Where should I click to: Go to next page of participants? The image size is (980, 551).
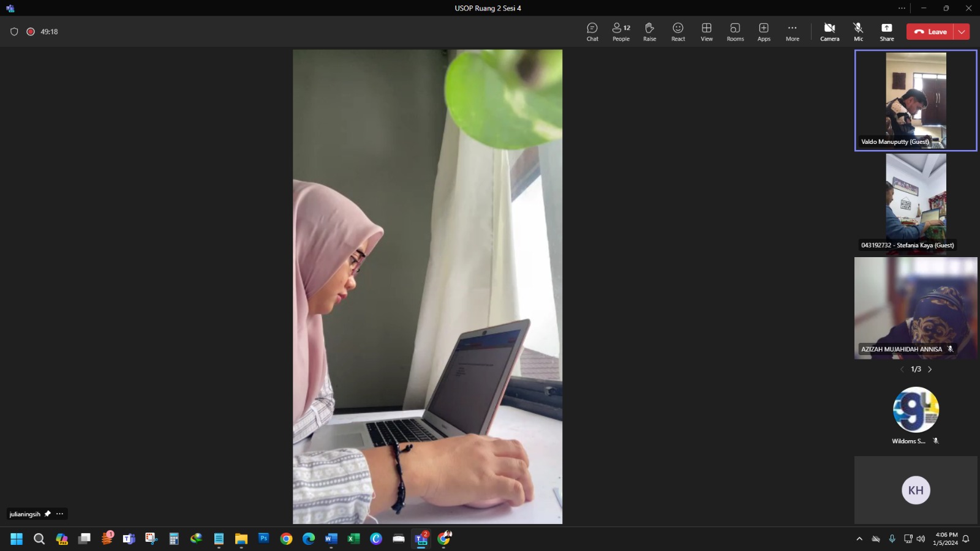930,369
